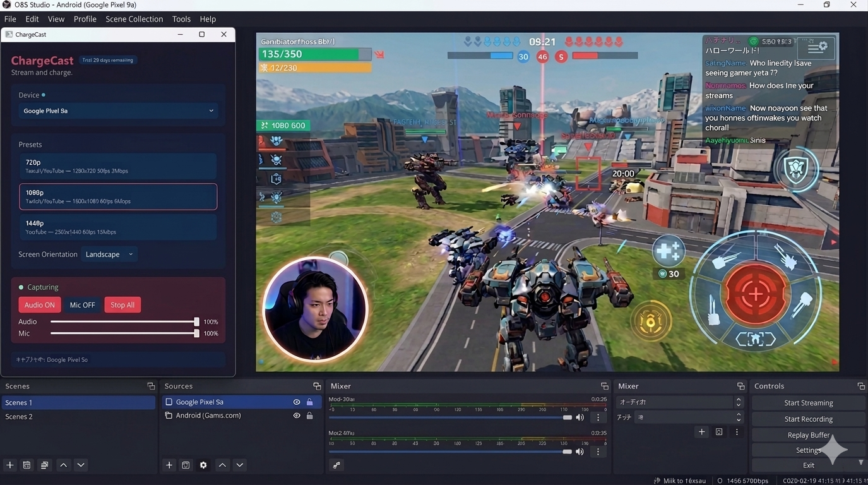
Task: Lock the Android (Gamis.com) source
Action: coord(309,416)
